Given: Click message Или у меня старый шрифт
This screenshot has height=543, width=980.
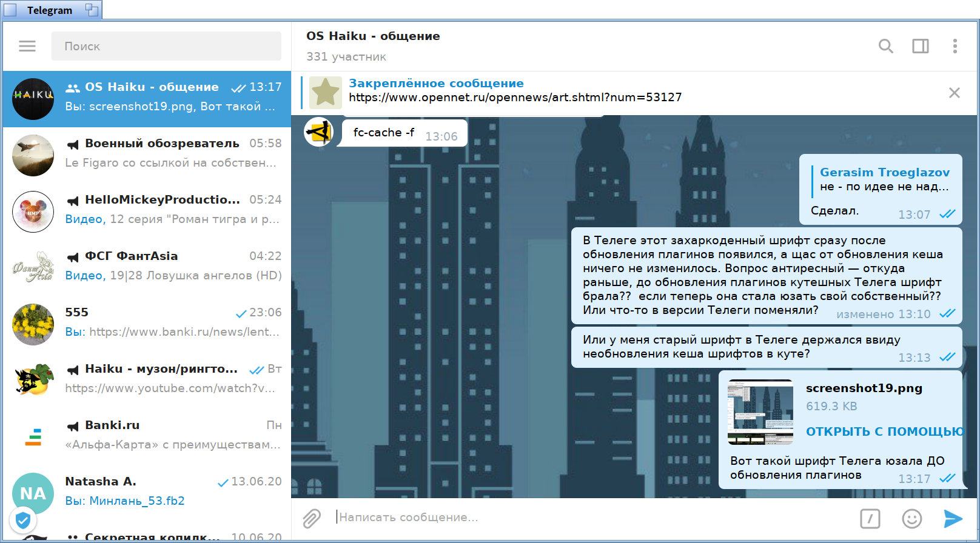Looking at the screenshot, I should point(767,347).
